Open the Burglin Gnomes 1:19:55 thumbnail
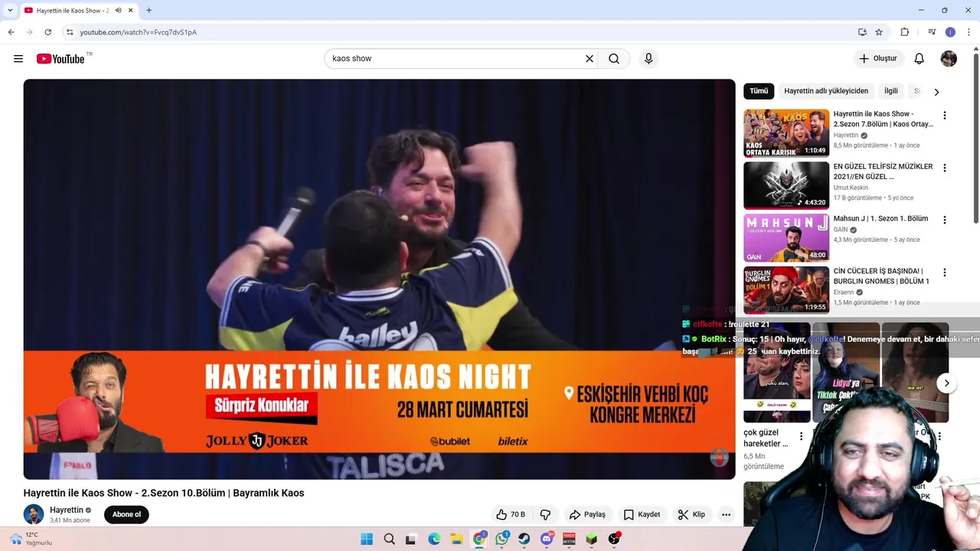 pyautogui.click(x=786, y=290)
